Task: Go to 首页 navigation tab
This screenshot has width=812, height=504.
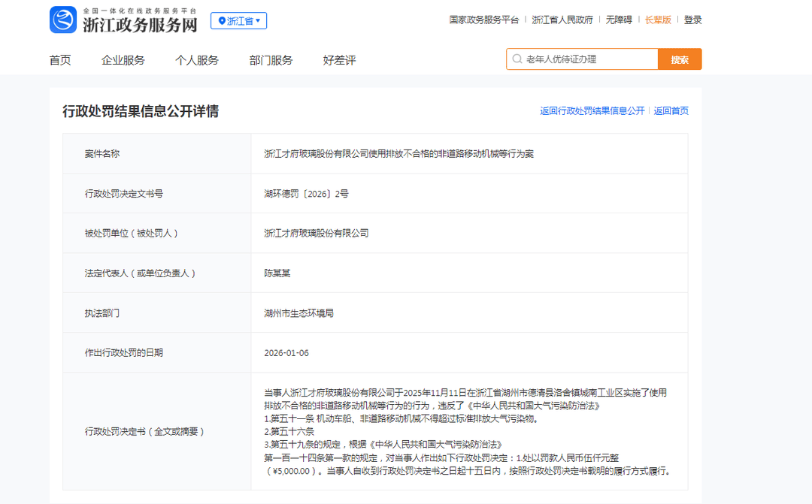Action: (60, 60)
